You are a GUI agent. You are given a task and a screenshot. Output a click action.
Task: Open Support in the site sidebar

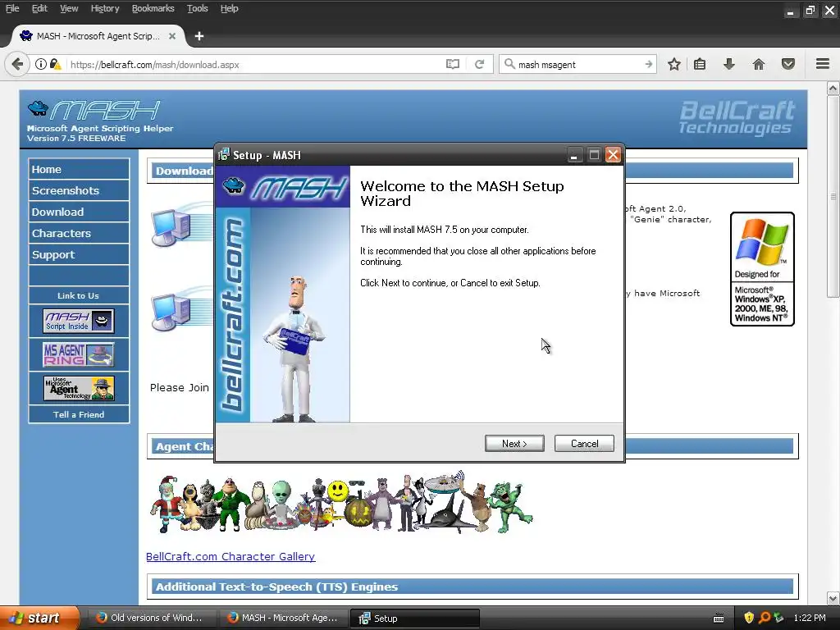[79, 255]
